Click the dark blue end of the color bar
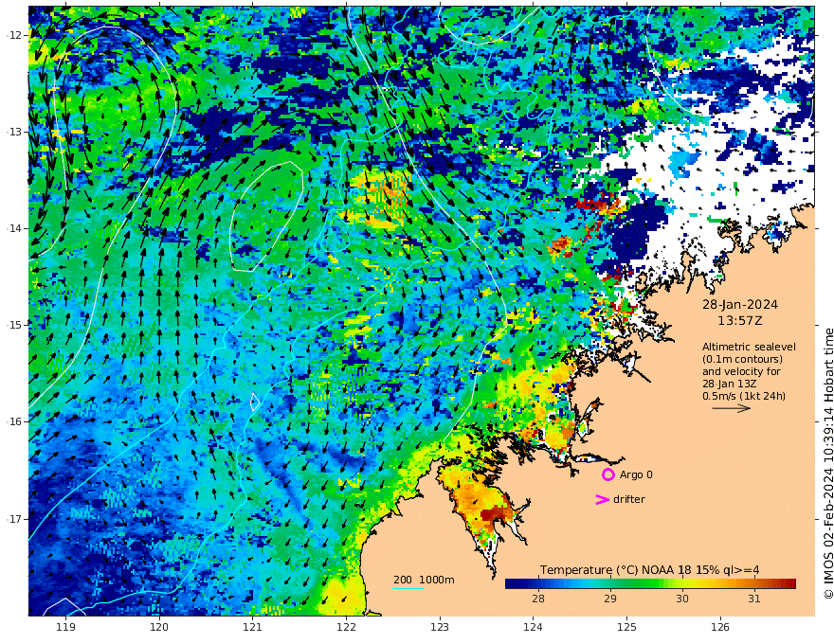Screen dimensions: 834x644 click(512, 584)
